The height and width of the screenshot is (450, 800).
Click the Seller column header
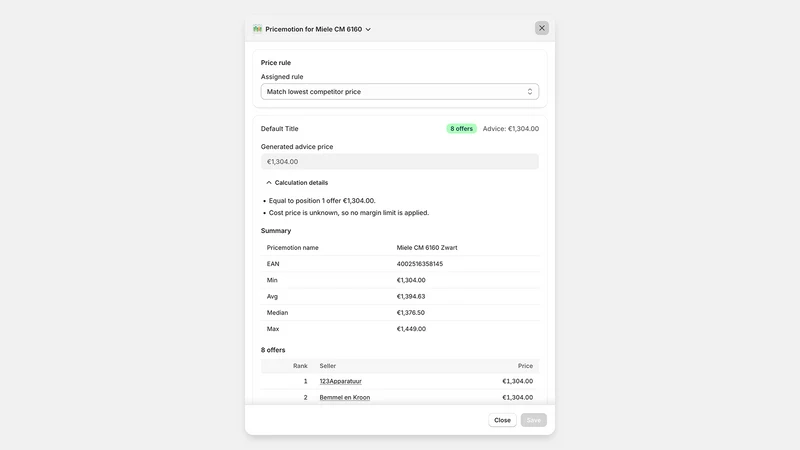coord(328,366)
